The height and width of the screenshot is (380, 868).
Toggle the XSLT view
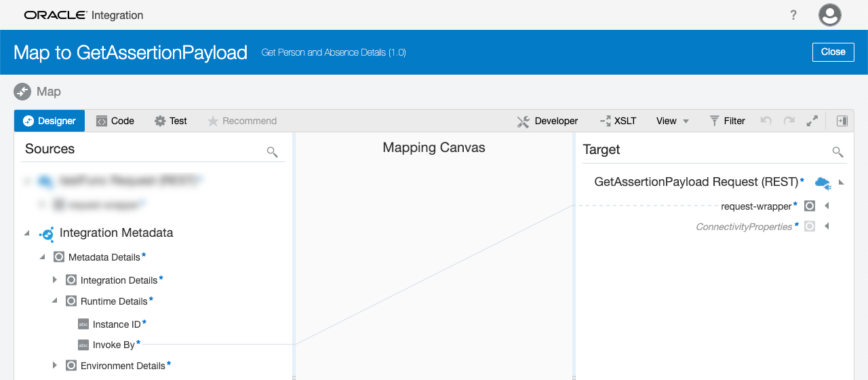click(x=618, y=121)
